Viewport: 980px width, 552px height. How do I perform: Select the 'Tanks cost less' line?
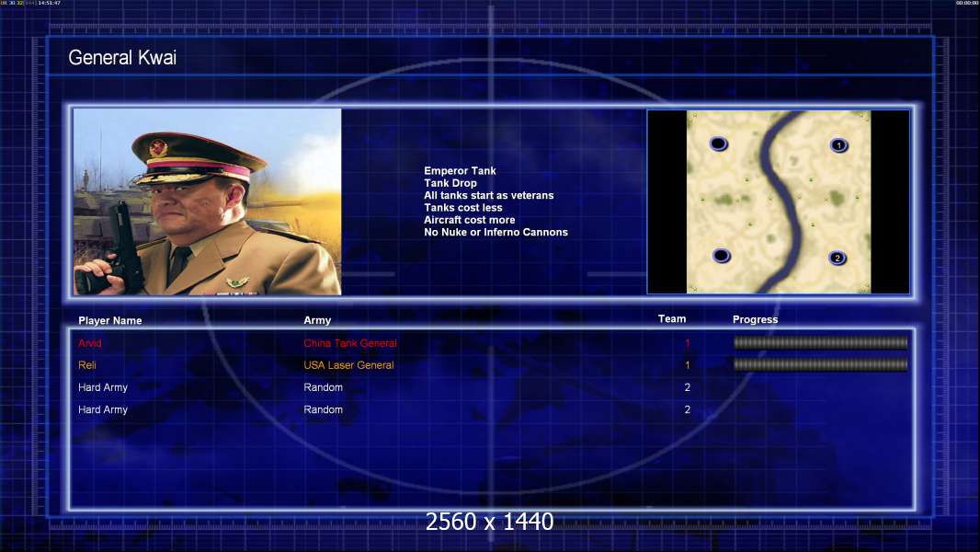[x=463, y=208]
